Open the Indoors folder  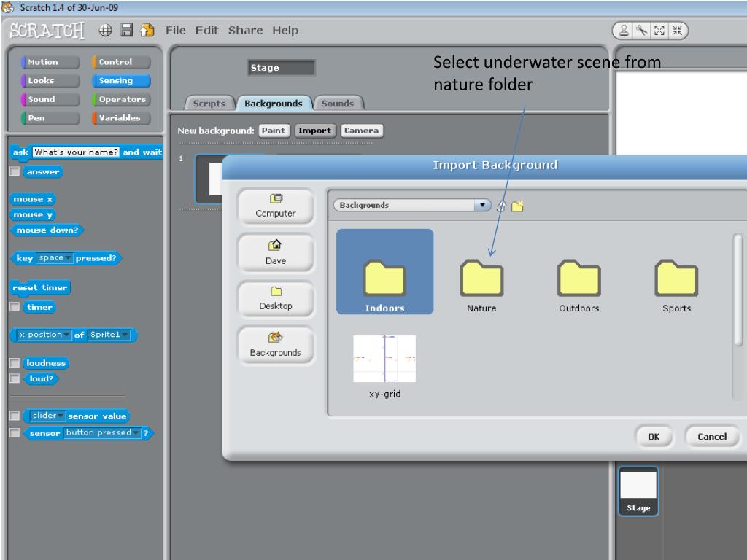click(385, 271)
